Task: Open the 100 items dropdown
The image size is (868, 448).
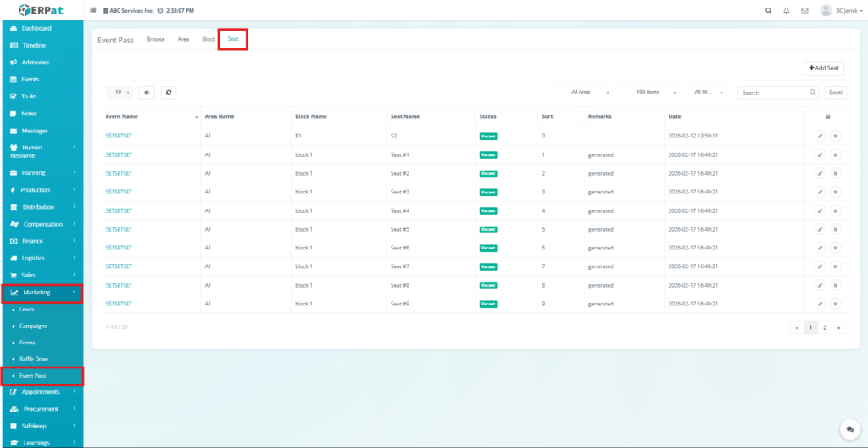Action: [649, 92]
